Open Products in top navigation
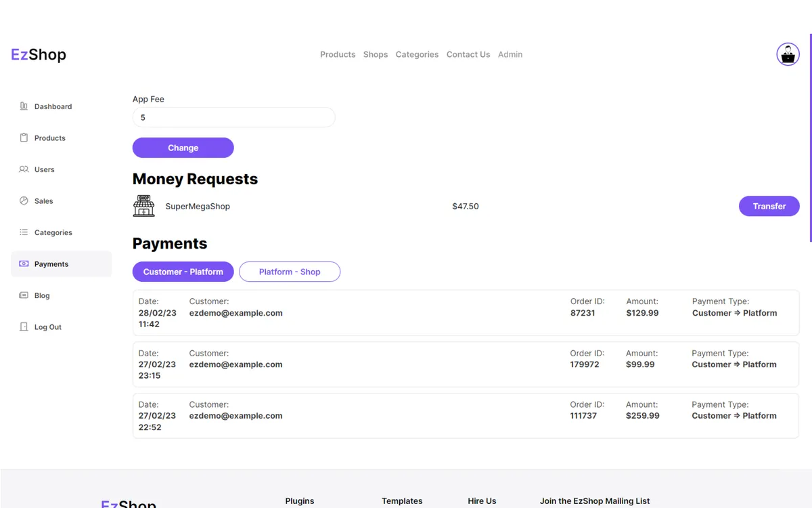 338,54
